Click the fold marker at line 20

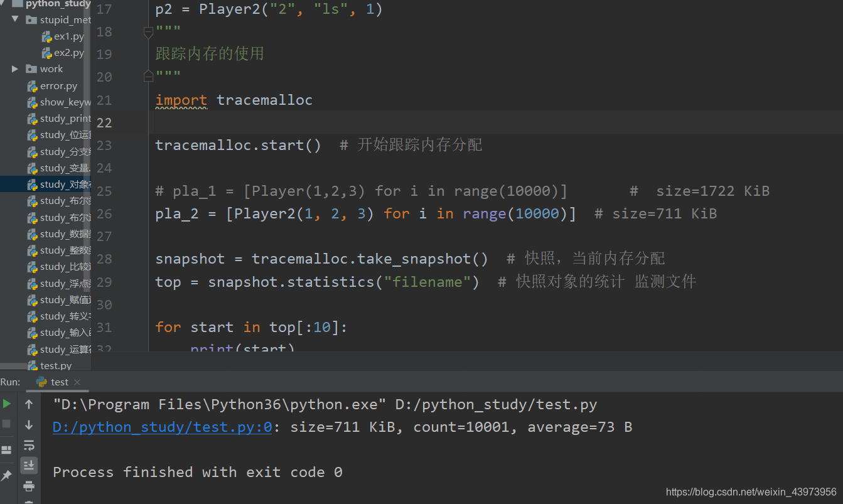coord(148,76)
